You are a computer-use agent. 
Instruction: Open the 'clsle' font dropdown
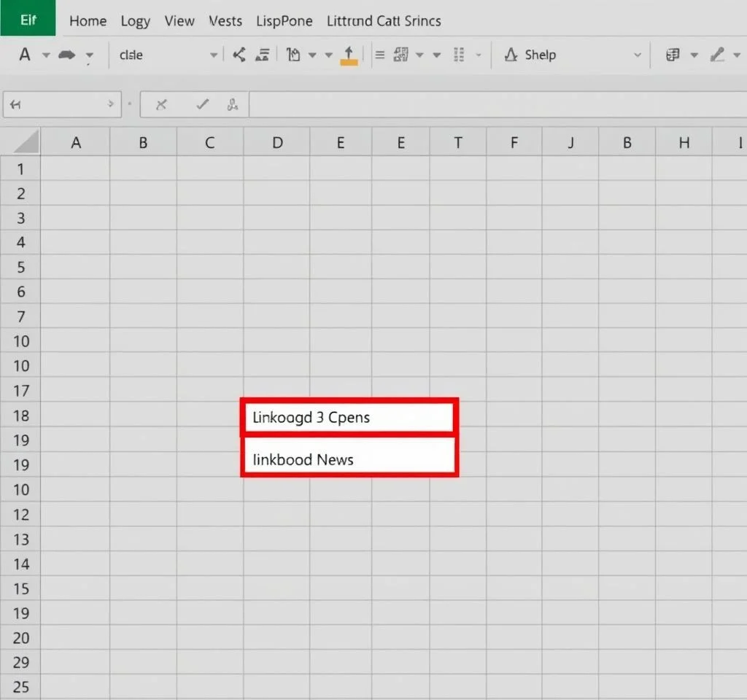[213, 55]
